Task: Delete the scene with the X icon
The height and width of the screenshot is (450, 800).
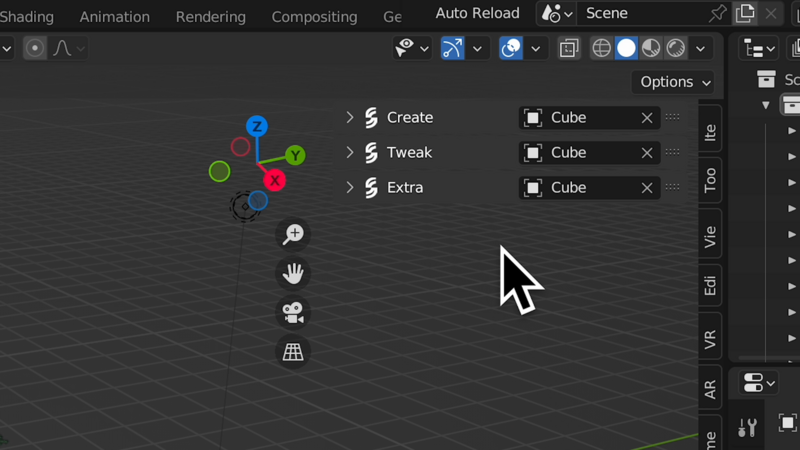Action: click(771, 13)
